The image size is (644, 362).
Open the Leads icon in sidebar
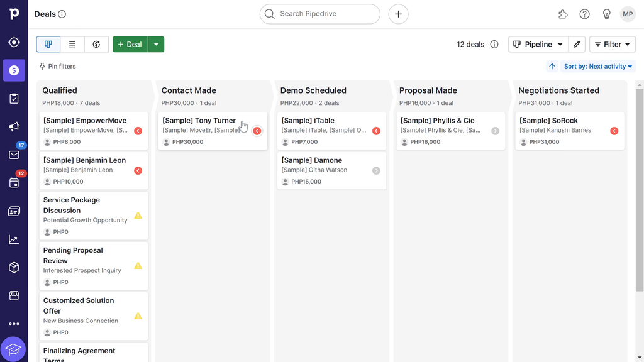(14, 42)
